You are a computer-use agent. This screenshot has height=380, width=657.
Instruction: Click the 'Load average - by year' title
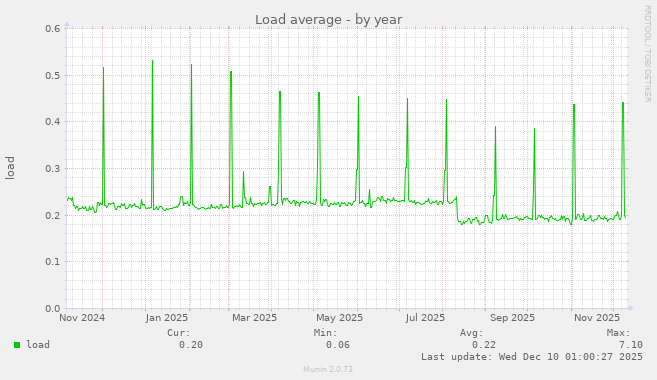click(x=328, y=20)
